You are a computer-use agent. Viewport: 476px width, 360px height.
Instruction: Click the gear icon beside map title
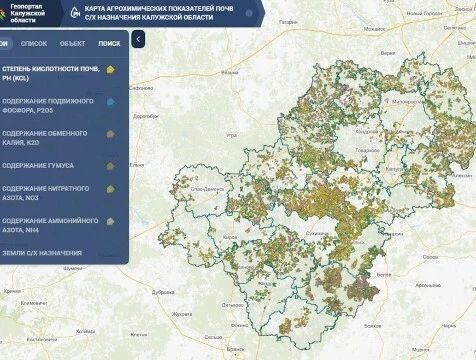(x=249, y=13)
